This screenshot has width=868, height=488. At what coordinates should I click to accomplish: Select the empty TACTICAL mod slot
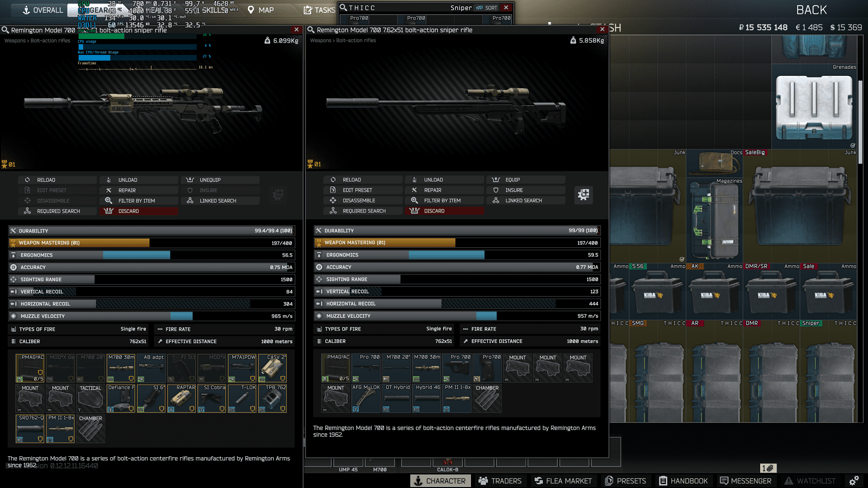click(91, 398)
